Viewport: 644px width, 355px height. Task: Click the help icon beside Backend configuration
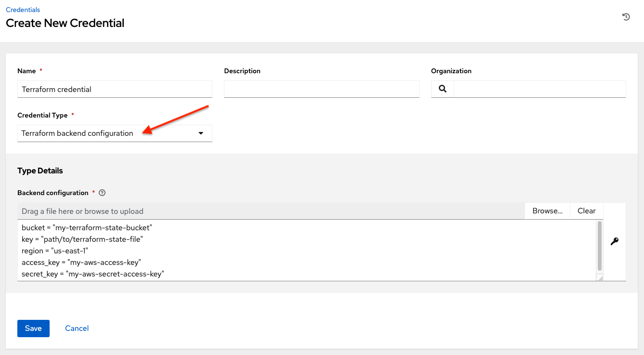(x=102, y=192)
